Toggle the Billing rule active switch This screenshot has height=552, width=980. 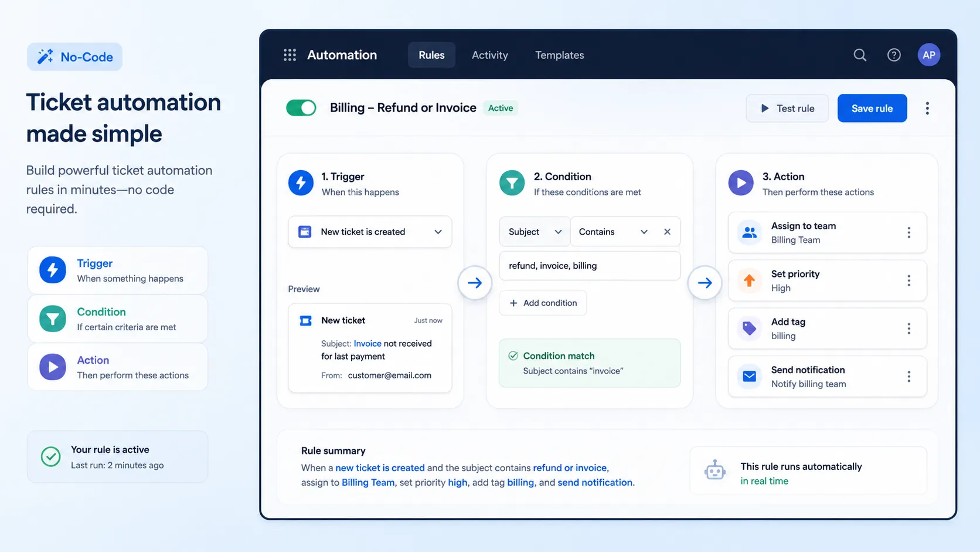[x=301, y=108]
